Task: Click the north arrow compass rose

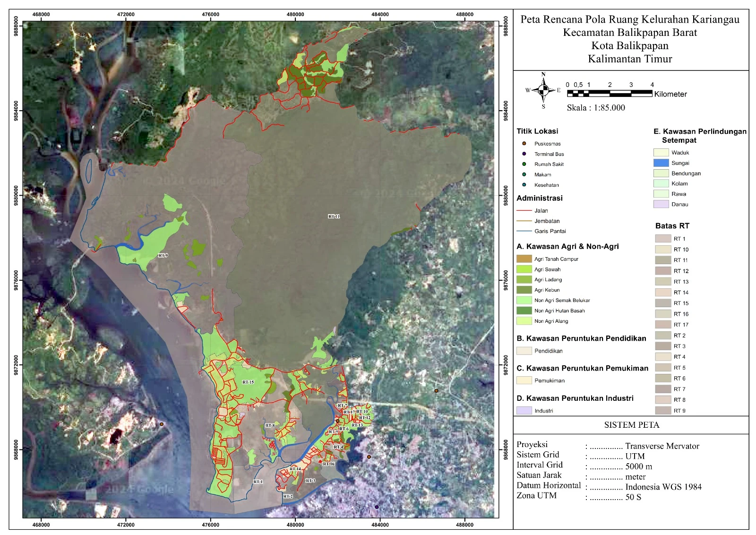Action: (543, 90)
